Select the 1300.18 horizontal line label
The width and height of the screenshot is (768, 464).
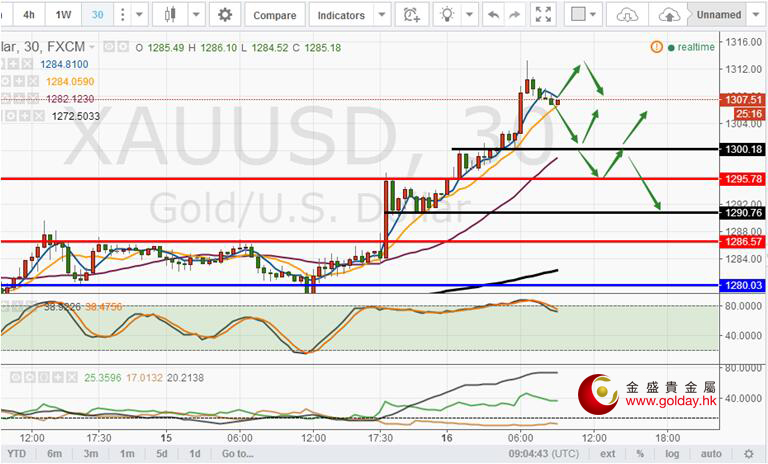coord(744,149)
